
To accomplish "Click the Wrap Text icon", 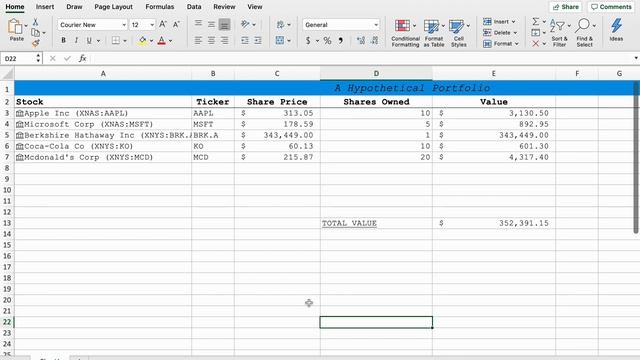I will (x=280, y=24).
